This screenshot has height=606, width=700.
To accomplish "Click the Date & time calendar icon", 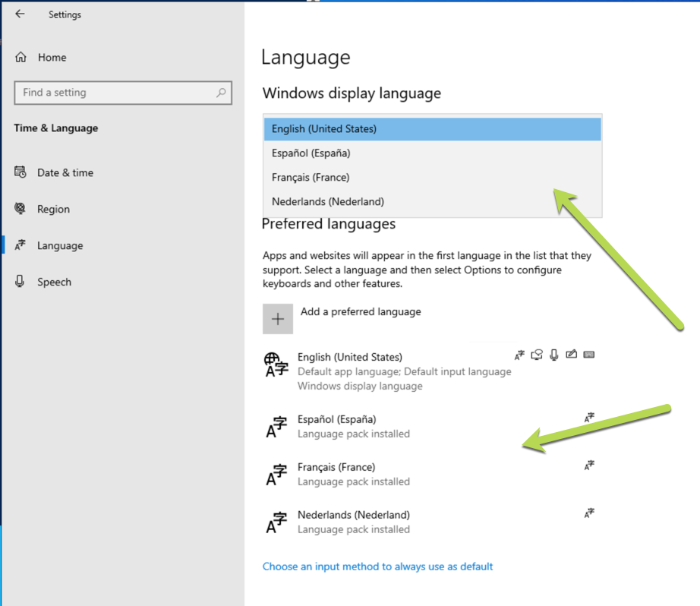I will (20, 172).
